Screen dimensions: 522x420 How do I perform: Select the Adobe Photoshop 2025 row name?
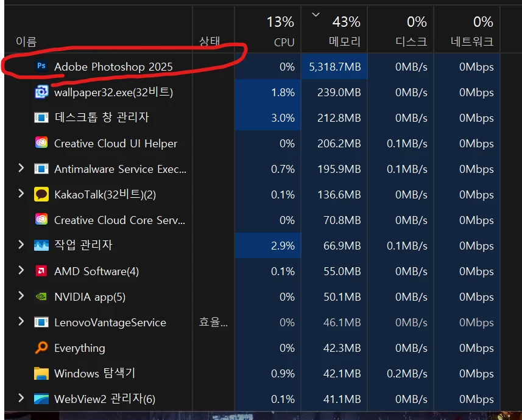[113, 66]
